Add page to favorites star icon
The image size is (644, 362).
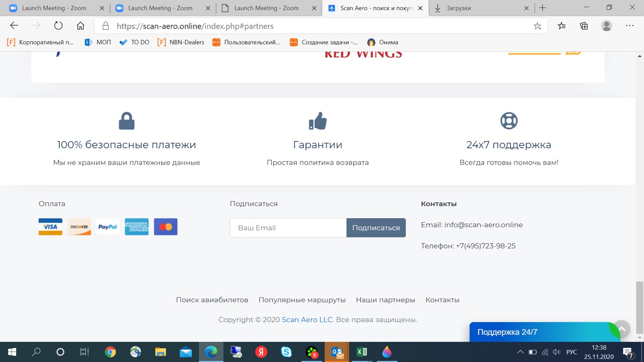[x=537, y=26]
